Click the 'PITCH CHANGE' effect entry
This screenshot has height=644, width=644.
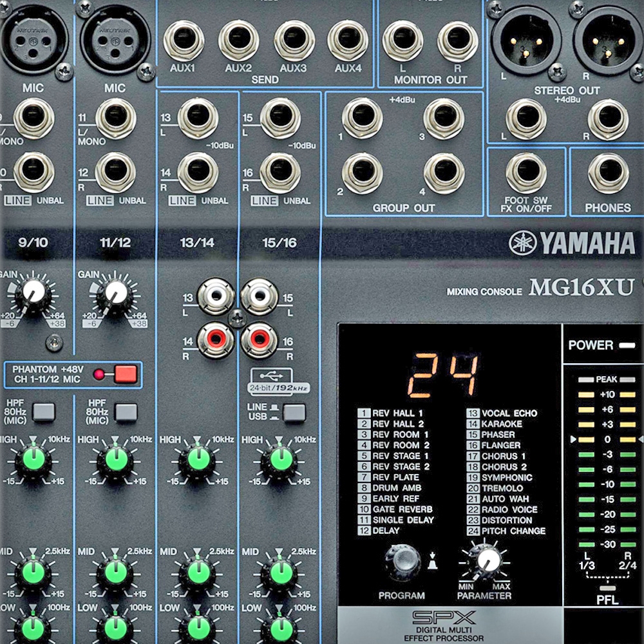pyautogui.click(x=506, y=531)
